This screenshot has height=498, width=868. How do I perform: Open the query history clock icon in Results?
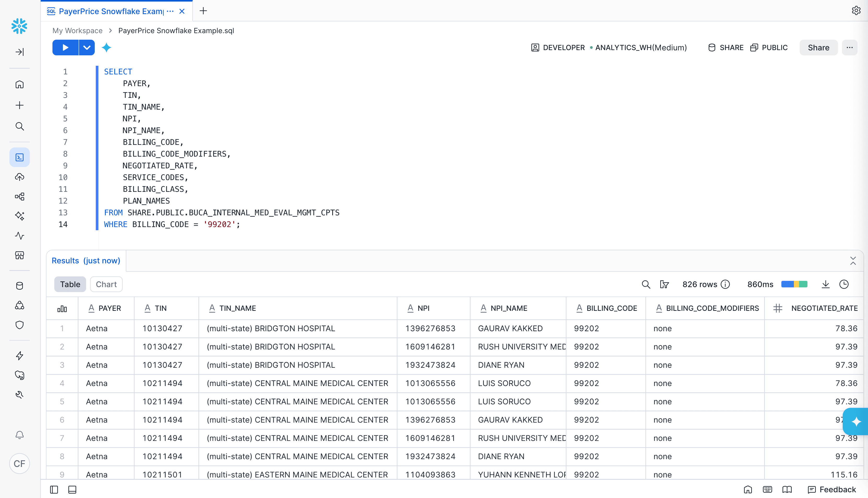844,284
